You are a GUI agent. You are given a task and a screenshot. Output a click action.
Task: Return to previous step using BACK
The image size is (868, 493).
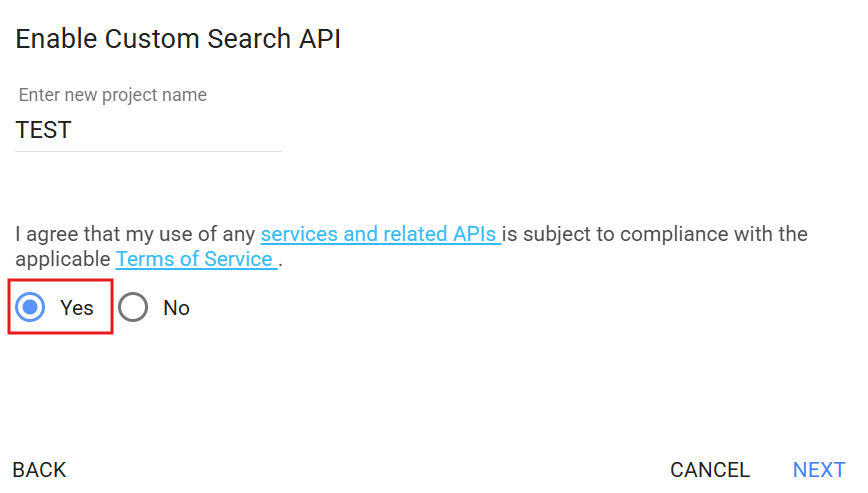[39, 470]
